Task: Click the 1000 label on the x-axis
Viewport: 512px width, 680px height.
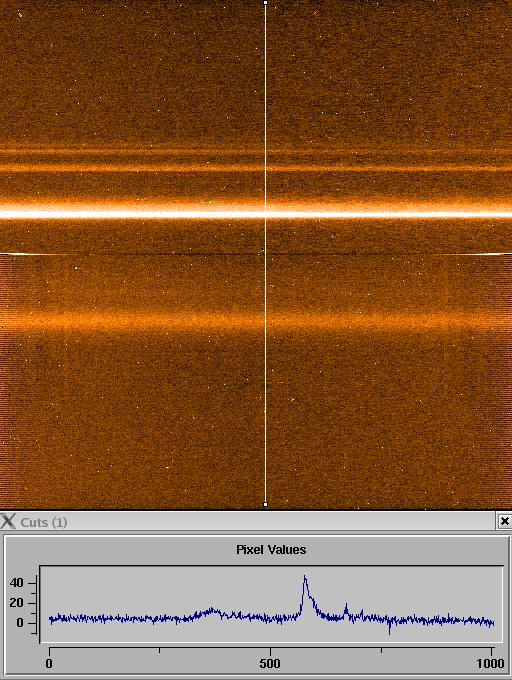Action: [490, 663]
